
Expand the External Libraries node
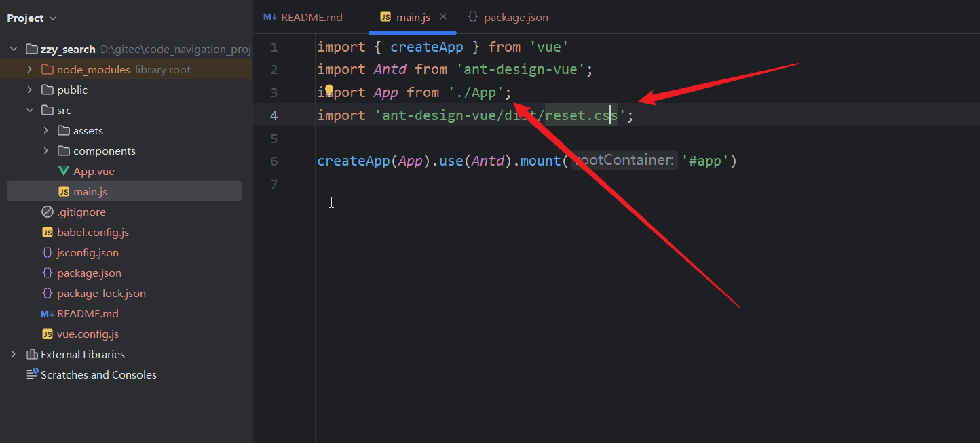click(x=13, y=354)
